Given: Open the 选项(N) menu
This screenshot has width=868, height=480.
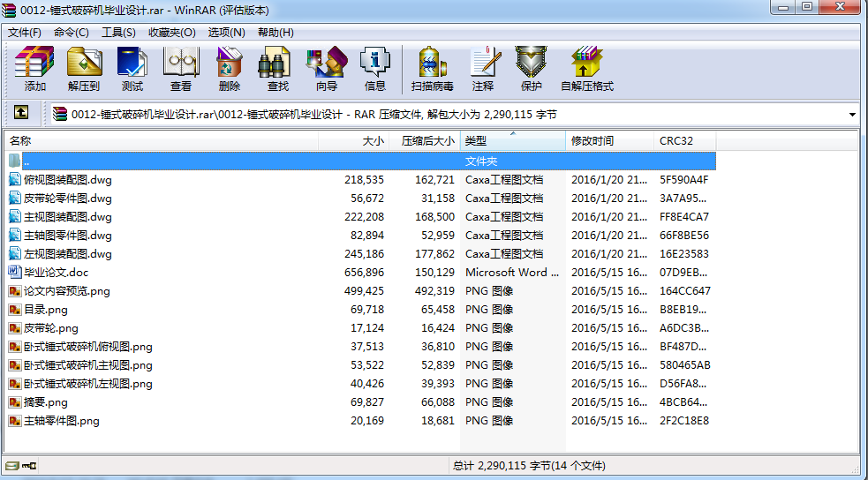Looking at the screenshot, I should [226, 33].
